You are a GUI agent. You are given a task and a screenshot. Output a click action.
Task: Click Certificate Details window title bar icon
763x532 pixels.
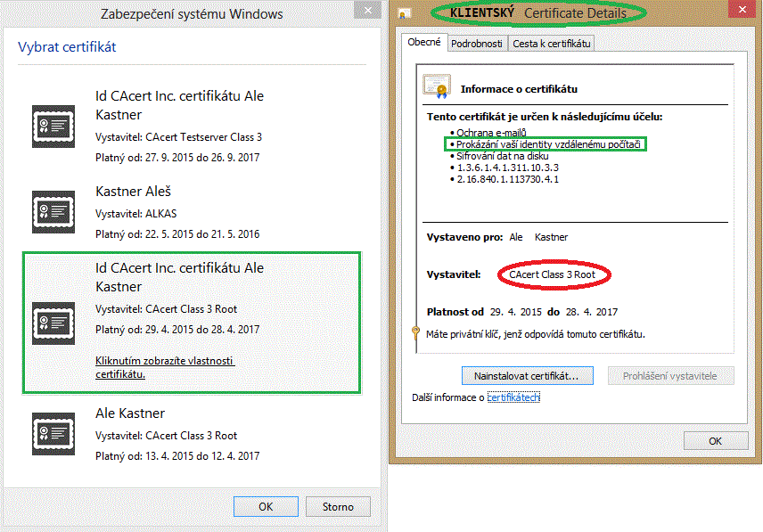tap(405, 13)
